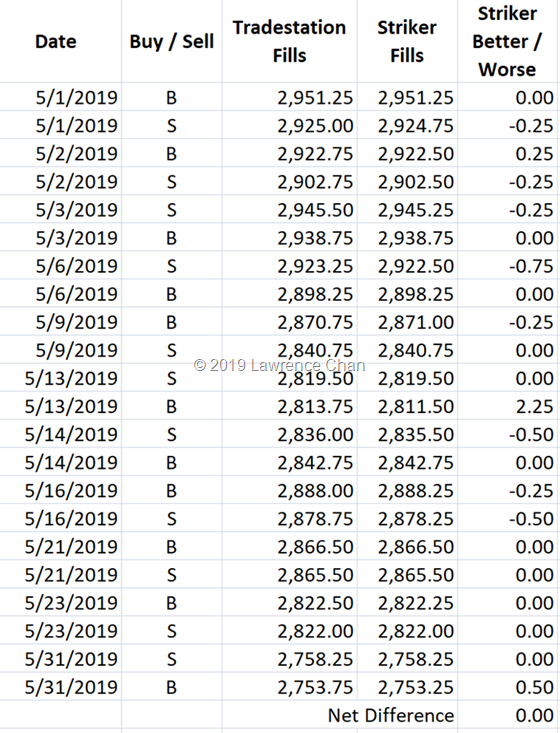Click Tradestation fill 2,758.25 cell

click(290, 659)
